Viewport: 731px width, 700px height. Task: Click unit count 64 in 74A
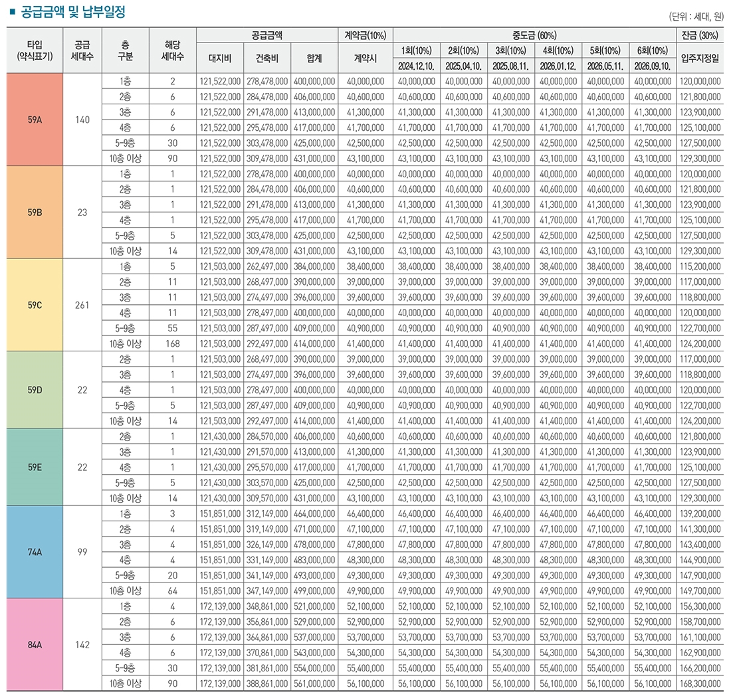173,591
